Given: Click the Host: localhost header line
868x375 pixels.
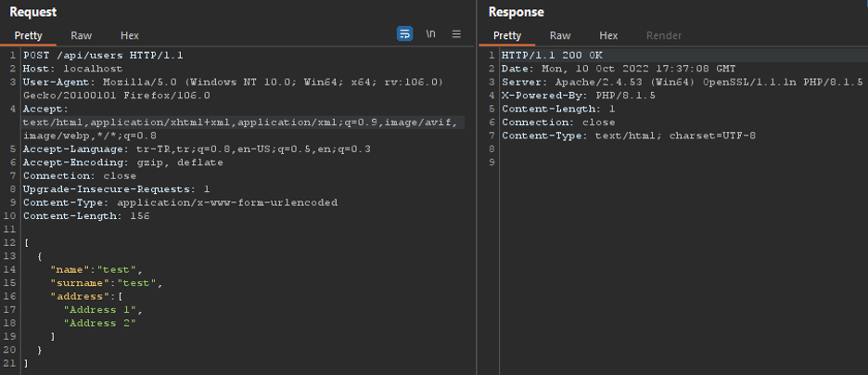Looking at the screenshot, I should (72, 69).
